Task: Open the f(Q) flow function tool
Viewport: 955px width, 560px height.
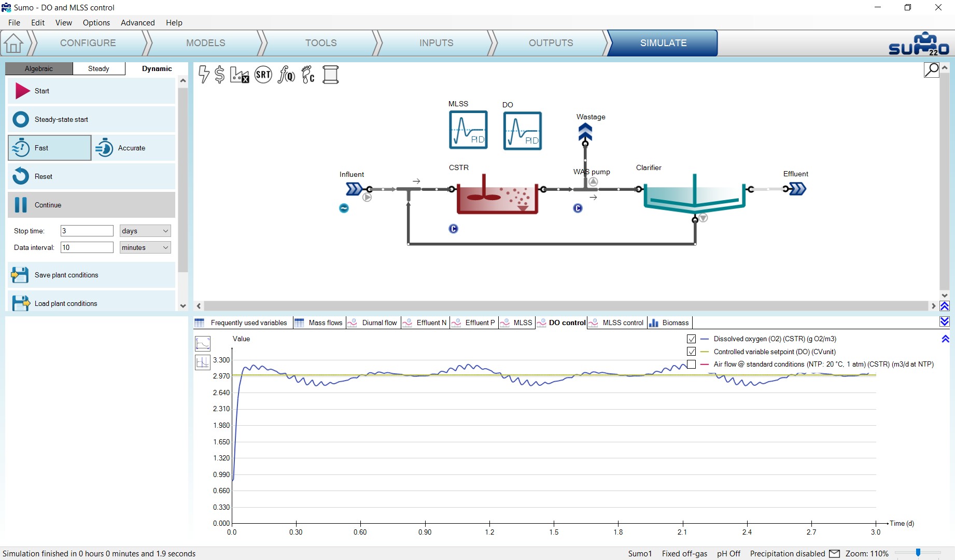Action: click(286, 75)
